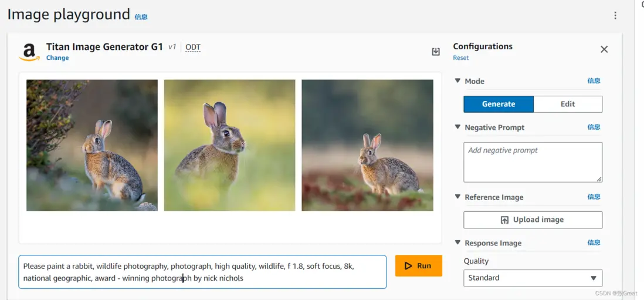
Task: Switch to Edit mode
Action: point(568,104)
